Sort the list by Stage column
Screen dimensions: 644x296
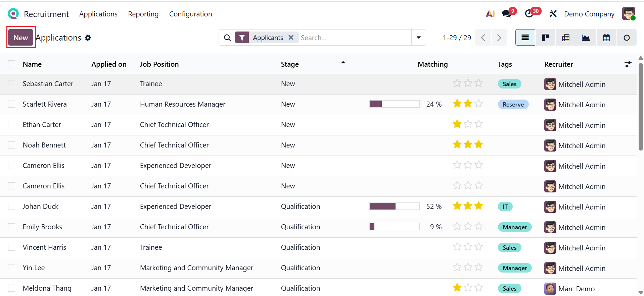290,64
